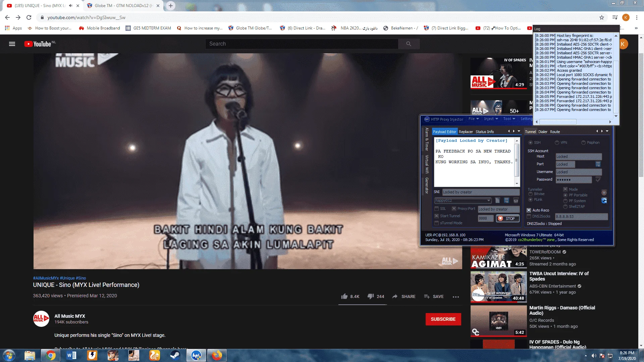This screenshot has height=362, width=644.
Task: Save the video to a playlist
Action: tap(434, 297)
